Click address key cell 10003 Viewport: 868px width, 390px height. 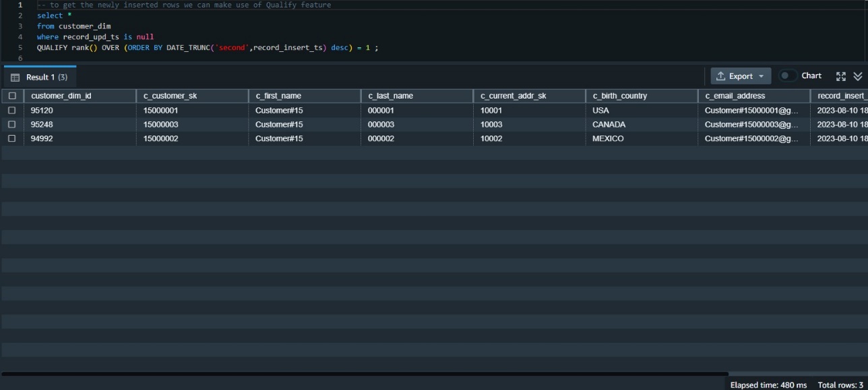529,124
